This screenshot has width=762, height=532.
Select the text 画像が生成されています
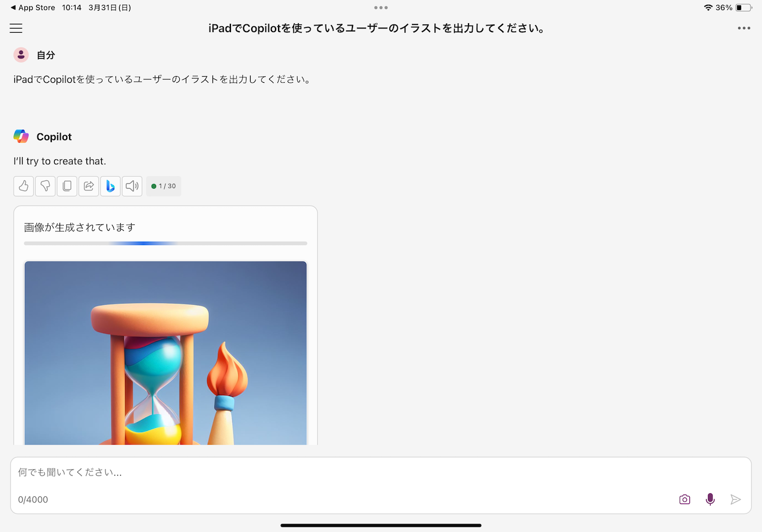80,227
